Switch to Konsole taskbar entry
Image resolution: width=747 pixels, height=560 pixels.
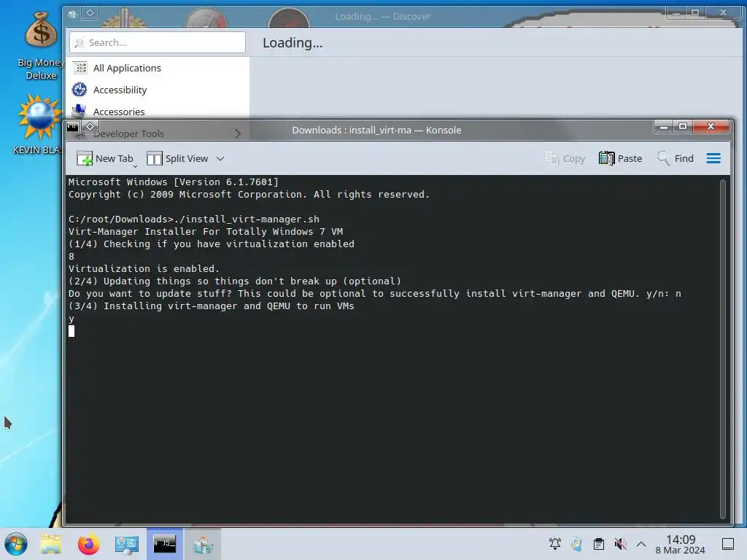pos(164,544)
